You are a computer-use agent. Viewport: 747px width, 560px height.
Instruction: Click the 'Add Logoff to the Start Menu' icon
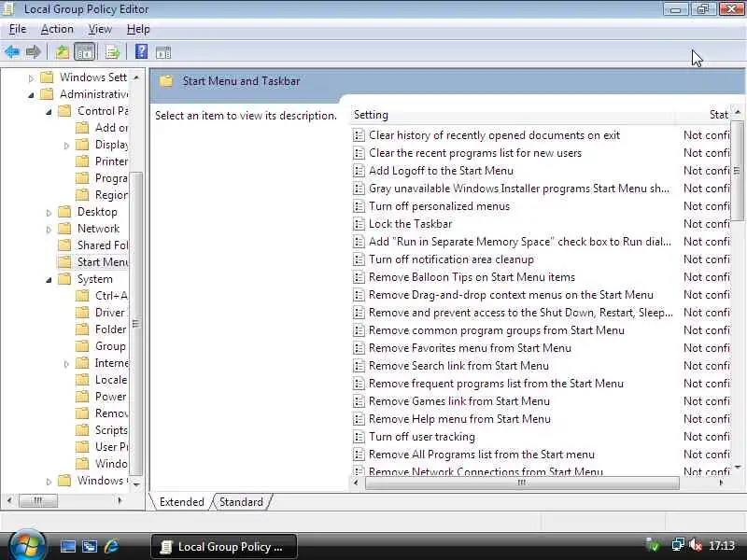359,171
